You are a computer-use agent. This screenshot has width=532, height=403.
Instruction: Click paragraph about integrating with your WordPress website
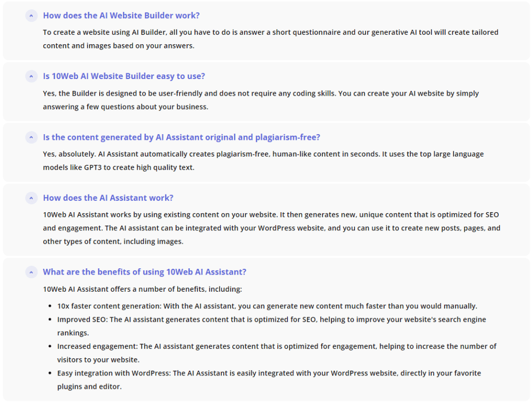(x=271, y=228)
